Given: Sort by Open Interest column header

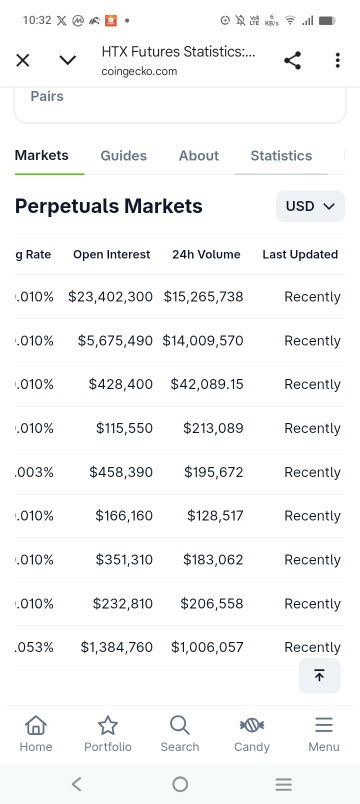Looking at the screenshot, I should 111,254.
